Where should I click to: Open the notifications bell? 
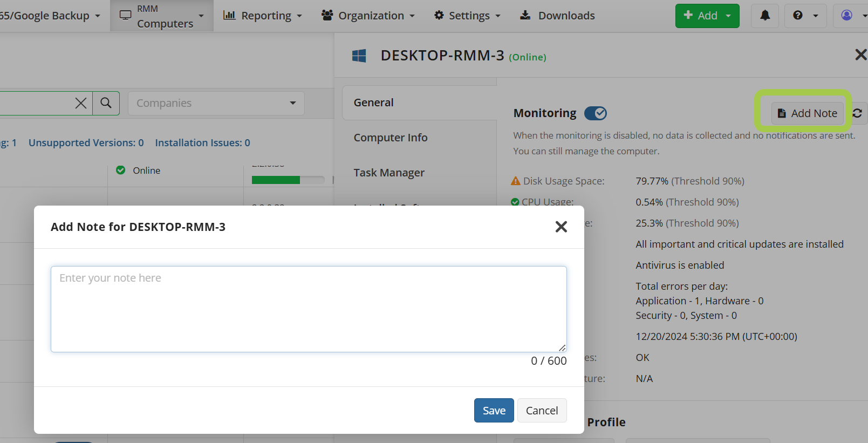pyautogui.click(x=765, y=16)
